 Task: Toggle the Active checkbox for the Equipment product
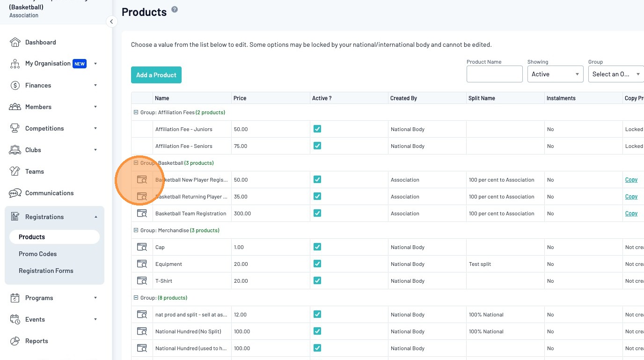click(x=317, y=264)
